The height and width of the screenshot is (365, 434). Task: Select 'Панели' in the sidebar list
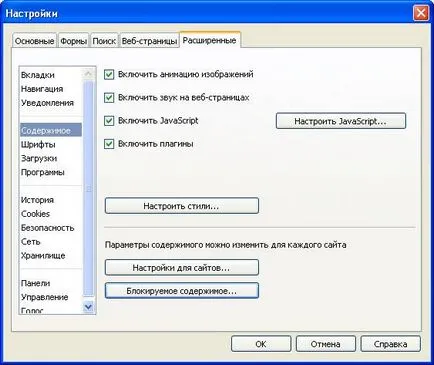(x=51, y=283)
